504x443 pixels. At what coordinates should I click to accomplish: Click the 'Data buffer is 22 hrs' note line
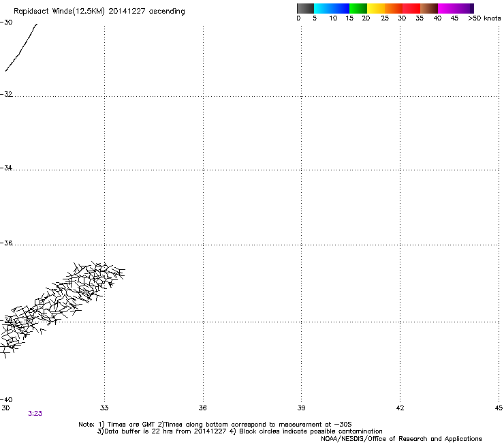pos(240,431)
